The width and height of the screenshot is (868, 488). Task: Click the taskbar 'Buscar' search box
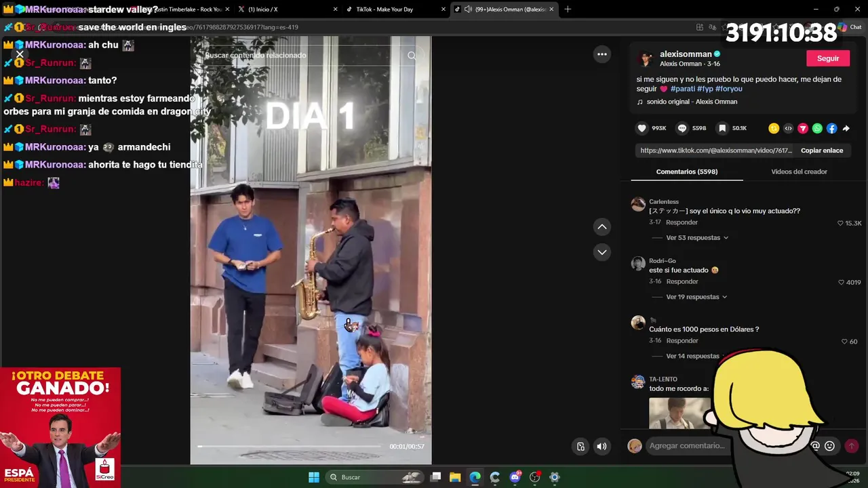click(x=374, y=477)
